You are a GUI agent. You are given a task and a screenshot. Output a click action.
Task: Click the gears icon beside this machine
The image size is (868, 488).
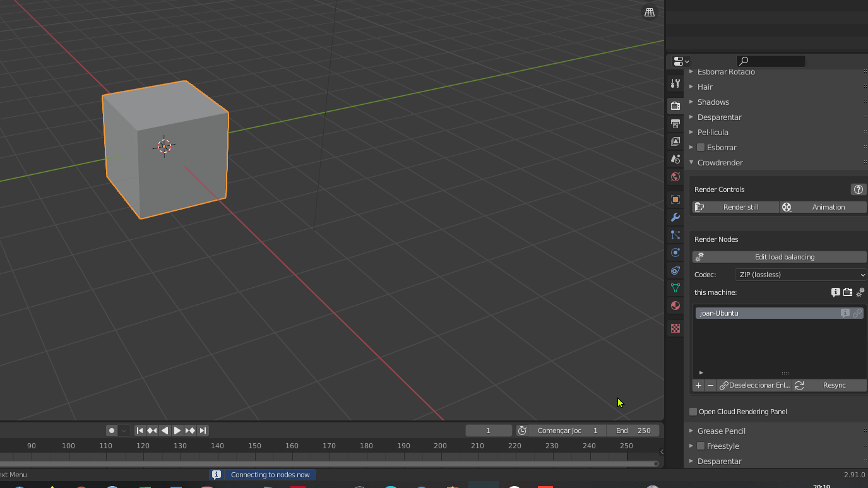(860, 292)
